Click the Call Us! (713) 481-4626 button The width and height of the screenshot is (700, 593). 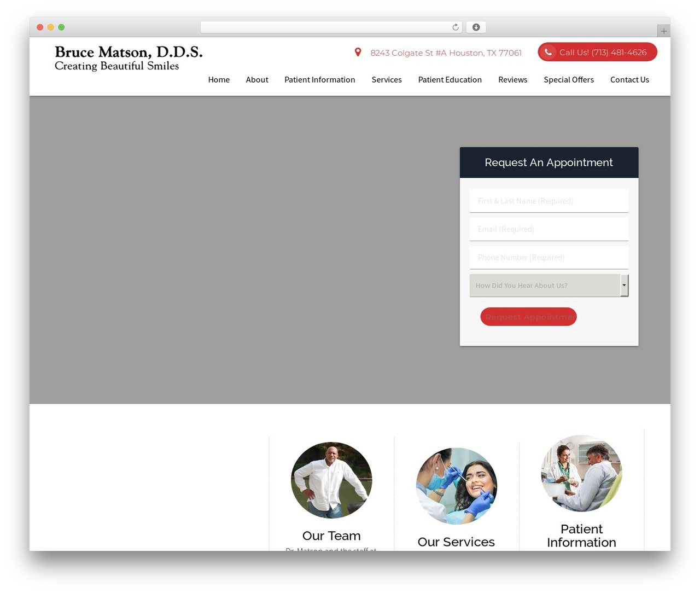(597, 52)
